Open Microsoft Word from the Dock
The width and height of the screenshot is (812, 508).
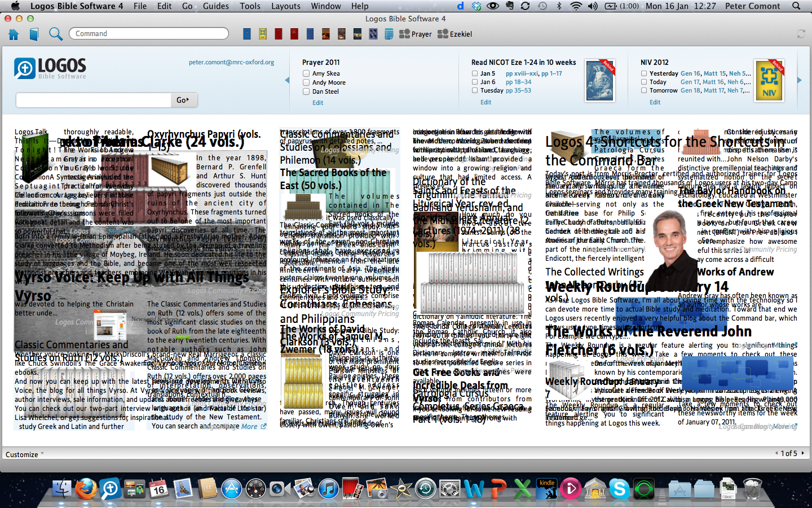[474, 489]
